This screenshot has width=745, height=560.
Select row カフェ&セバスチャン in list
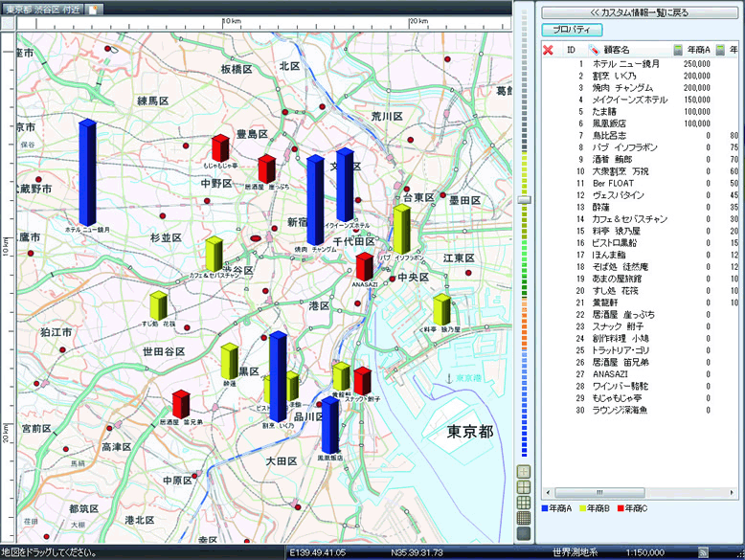(x=640, y=219)
